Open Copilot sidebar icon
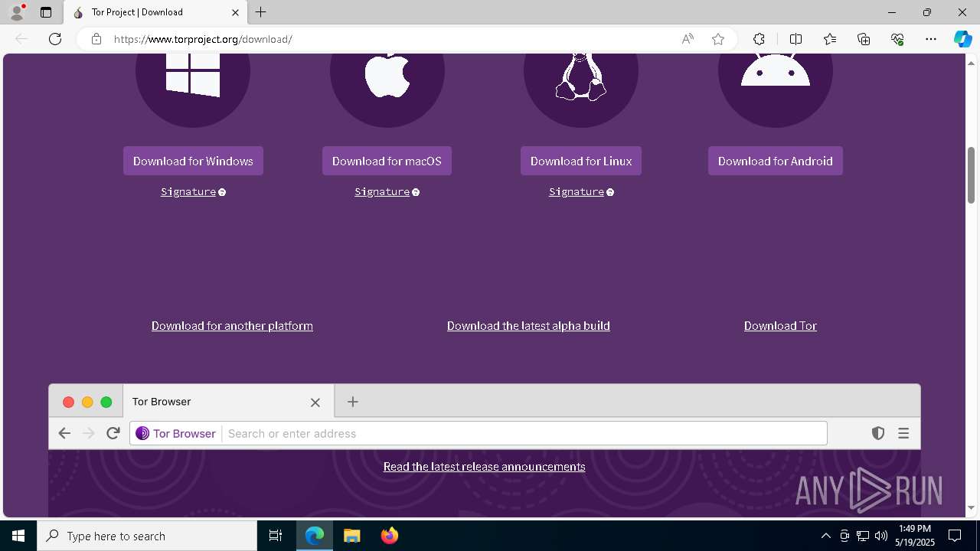The width and height of the screenshot is (980, 551). pos(962,39)
